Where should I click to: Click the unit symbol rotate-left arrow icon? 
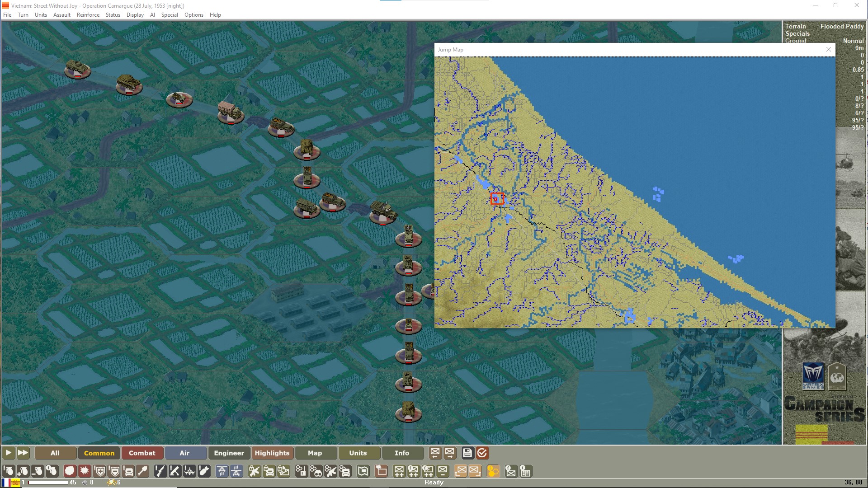[x=461, y=471]
